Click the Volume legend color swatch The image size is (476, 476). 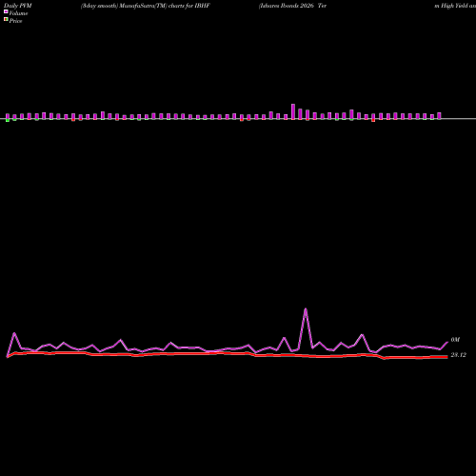[6, 11]
